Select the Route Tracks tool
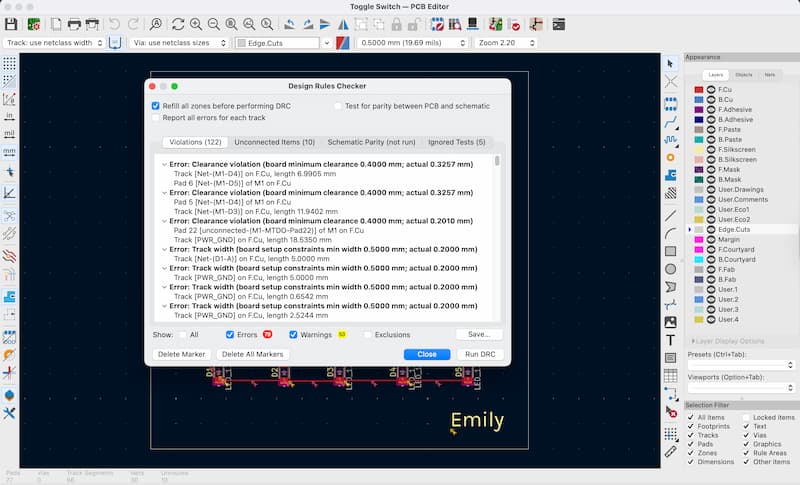800x485 pixels. pos(670,122)
